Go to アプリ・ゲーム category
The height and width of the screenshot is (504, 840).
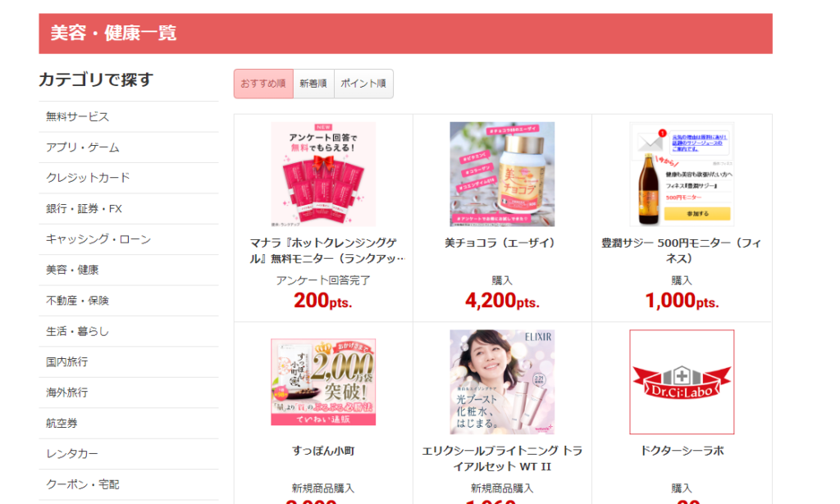[83, 148]
